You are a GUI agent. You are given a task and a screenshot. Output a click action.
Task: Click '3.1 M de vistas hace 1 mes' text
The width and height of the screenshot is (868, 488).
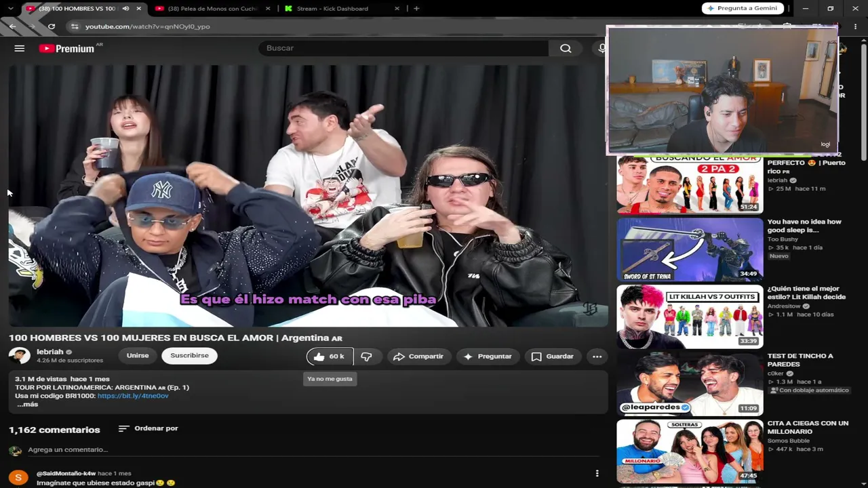(62, 379)
